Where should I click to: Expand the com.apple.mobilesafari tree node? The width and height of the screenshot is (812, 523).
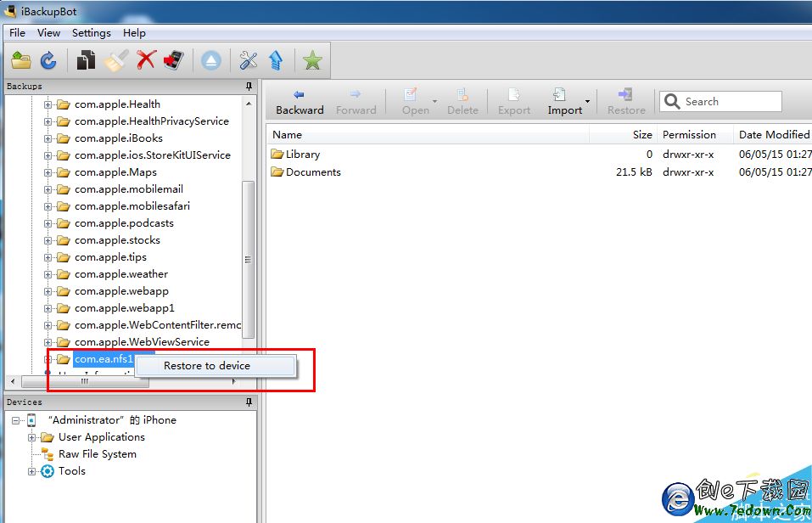[48, 207]
